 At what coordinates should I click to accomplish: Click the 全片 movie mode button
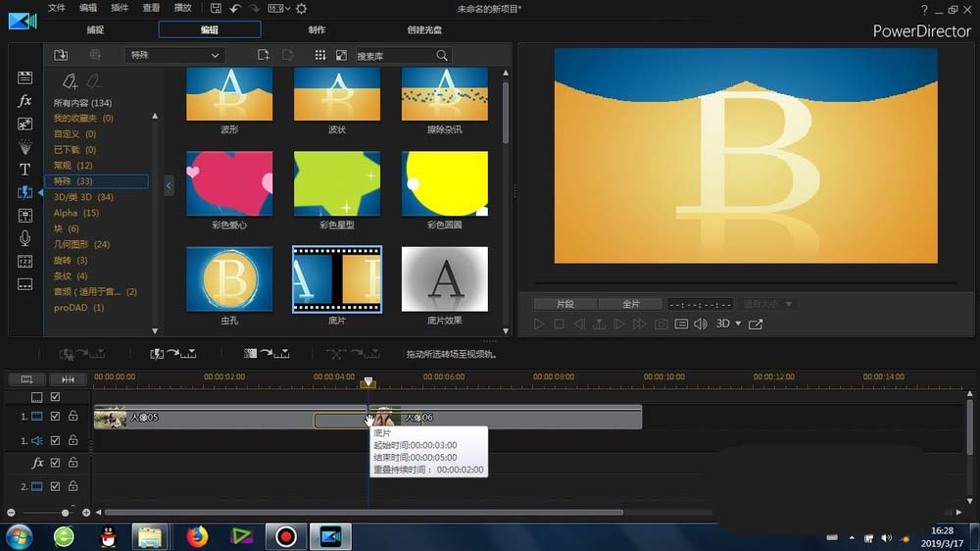(x=631, y=304)
